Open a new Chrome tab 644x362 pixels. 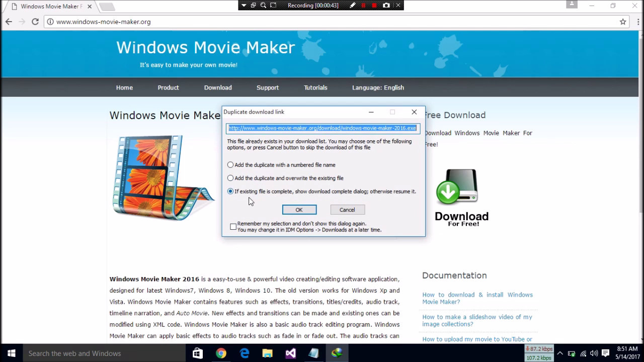(x=107, y=7)
